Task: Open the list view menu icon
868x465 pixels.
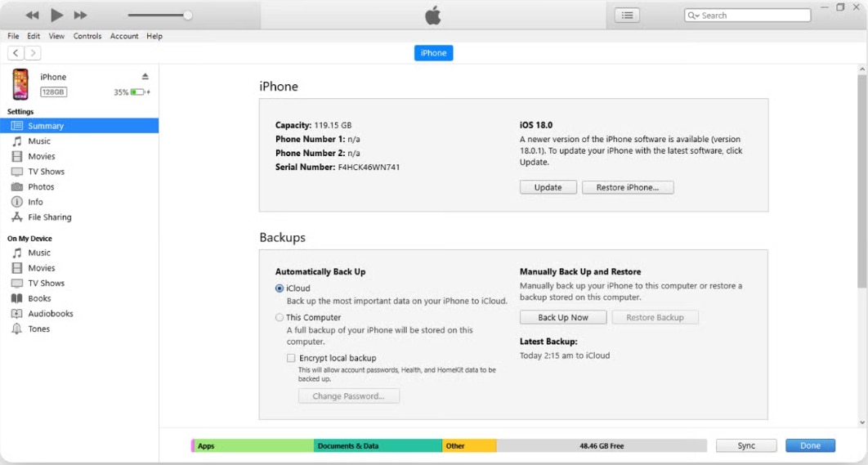Action: coord(628,15)
